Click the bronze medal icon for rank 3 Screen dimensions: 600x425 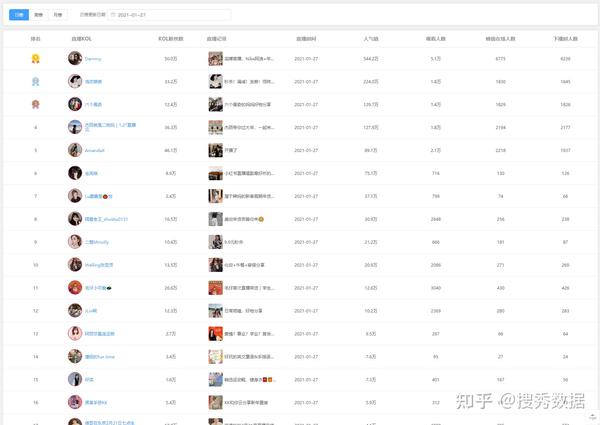point(36,104)
